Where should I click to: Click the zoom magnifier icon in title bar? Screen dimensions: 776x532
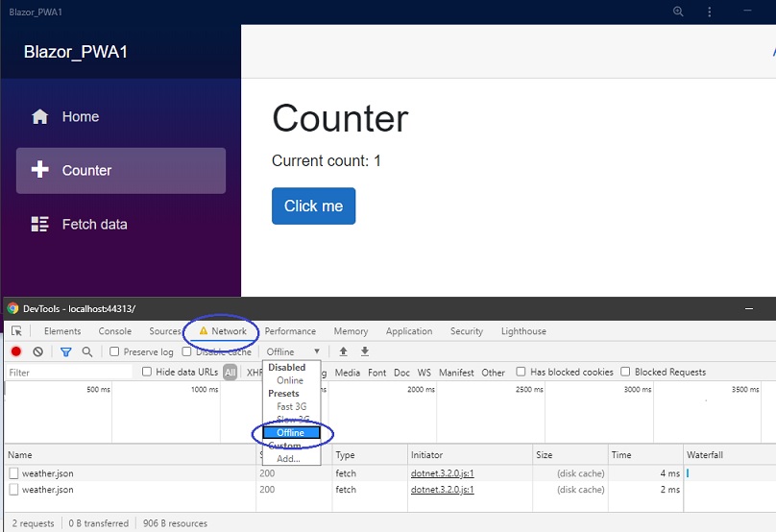pyautogui.click(x=678, y=12)
